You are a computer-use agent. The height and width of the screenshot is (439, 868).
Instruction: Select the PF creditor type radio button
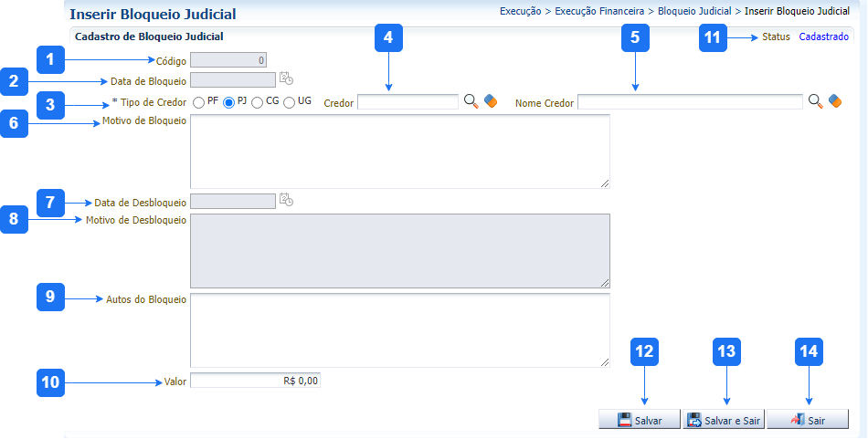(x=198, y=102)
